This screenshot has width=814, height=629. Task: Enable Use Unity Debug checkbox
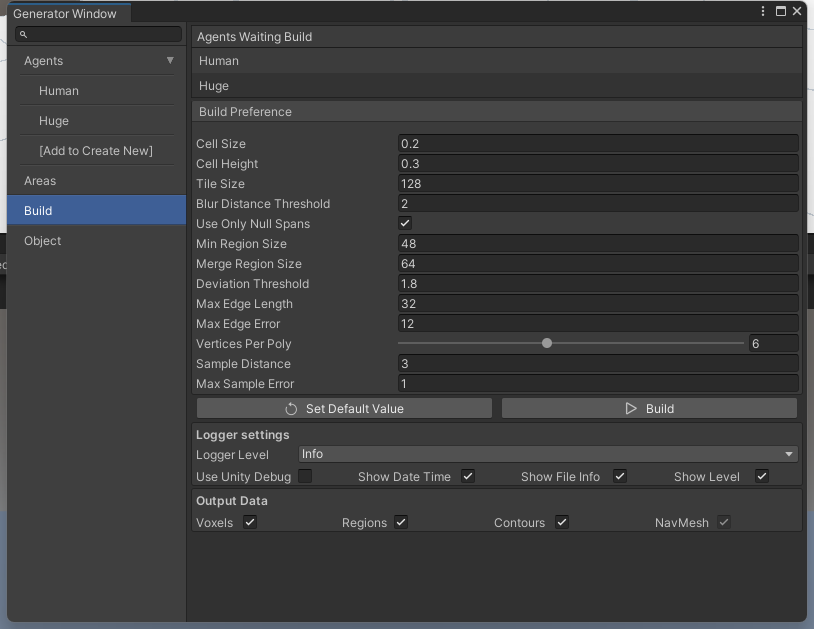pos(305,476)
